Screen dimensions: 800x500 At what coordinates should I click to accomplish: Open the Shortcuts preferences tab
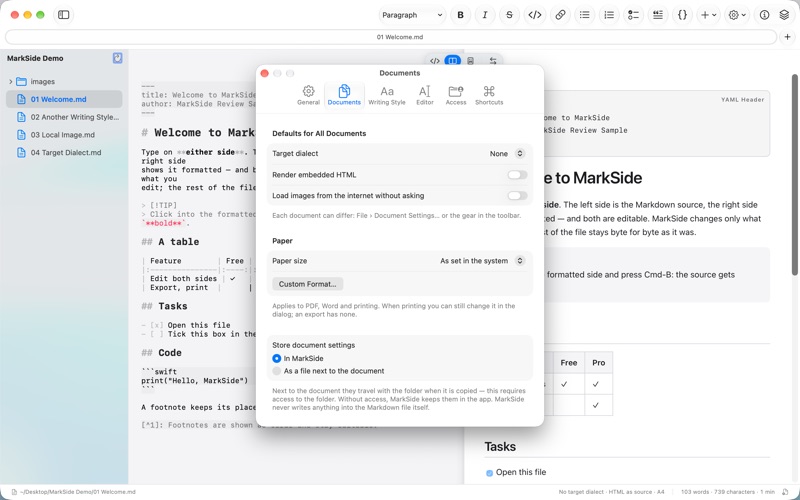pyautogui.click(x=489, y=95)
